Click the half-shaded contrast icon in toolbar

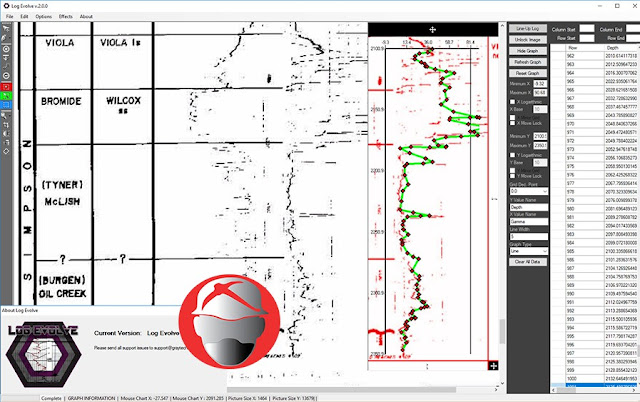coord(6,133)
